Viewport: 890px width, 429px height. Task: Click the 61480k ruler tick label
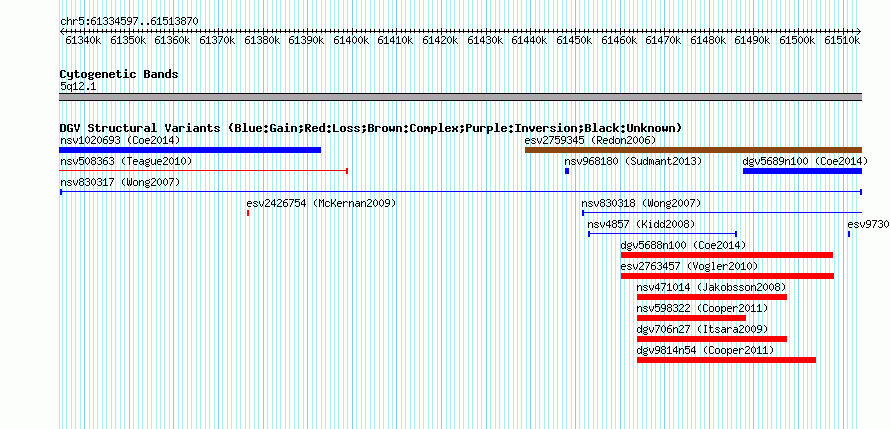(710, 40)
